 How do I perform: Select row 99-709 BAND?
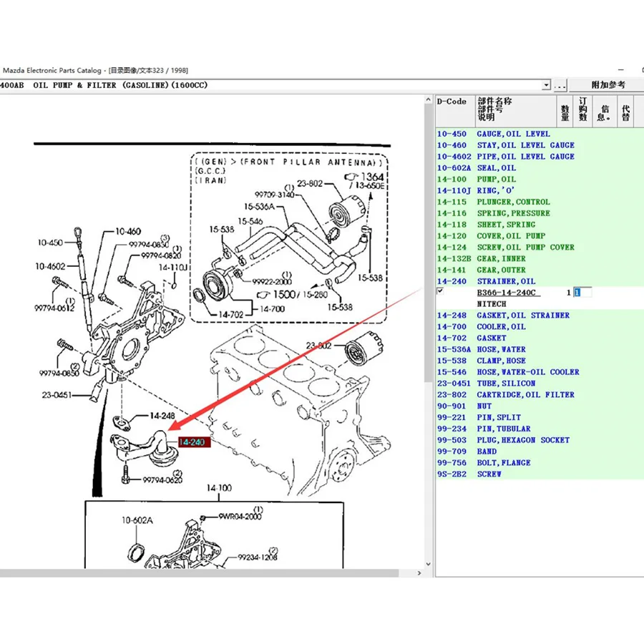[540, 452]
